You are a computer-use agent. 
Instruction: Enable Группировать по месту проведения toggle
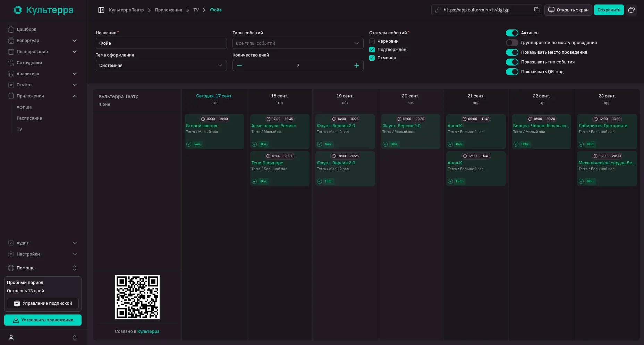pos(512,43)
